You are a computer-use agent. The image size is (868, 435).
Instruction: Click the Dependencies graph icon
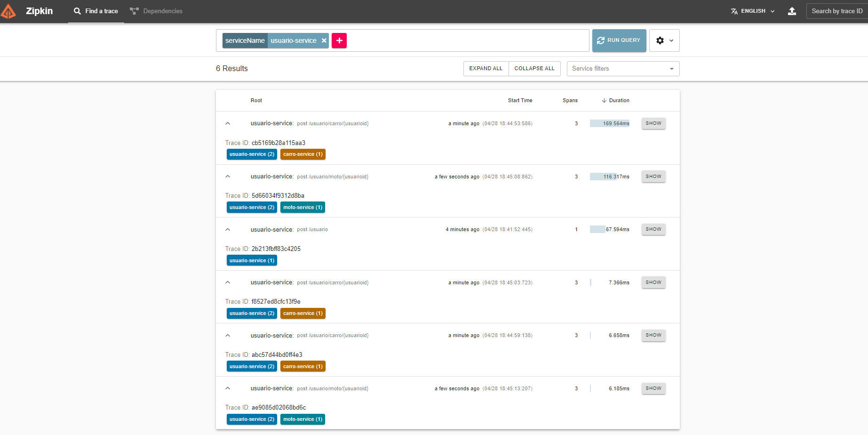pyautogui.click(x=134, y=11)
